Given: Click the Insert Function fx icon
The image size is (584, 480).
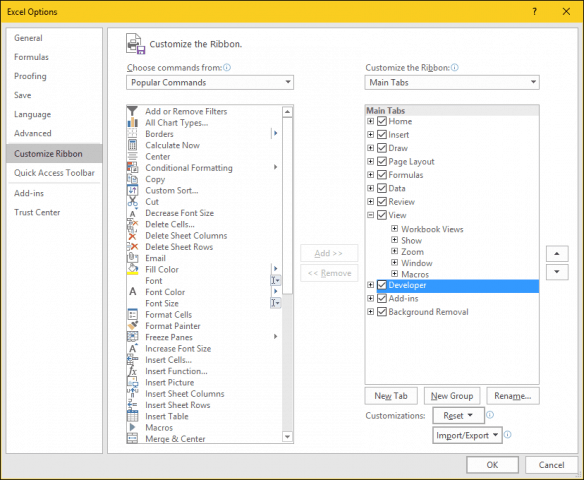Looking at the screenshot, I should coord(132,371).
